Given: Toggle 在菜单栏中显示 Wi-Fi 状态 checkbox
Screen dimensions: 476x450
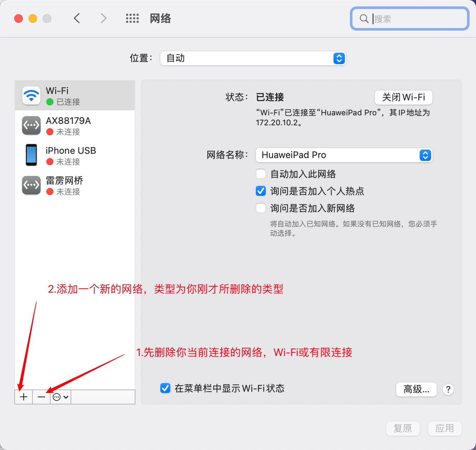Looking at the screenshot, I should tap(165, 388).
